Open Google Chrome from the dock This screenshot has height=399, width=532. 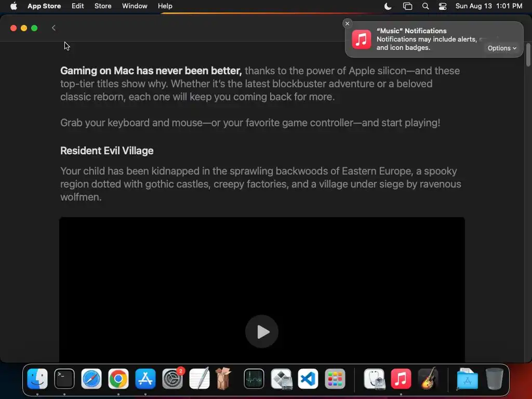point(118,379)
